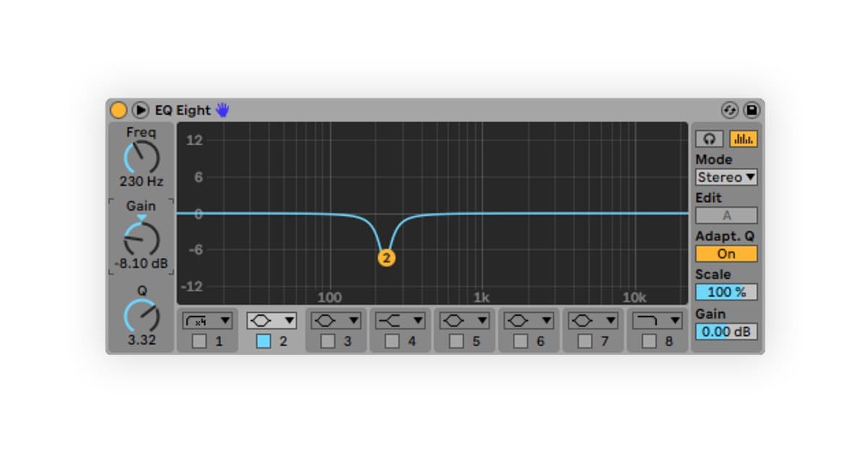Open filter type dropdown for band 6
This screenshot has width=868, height=454.
529,320
